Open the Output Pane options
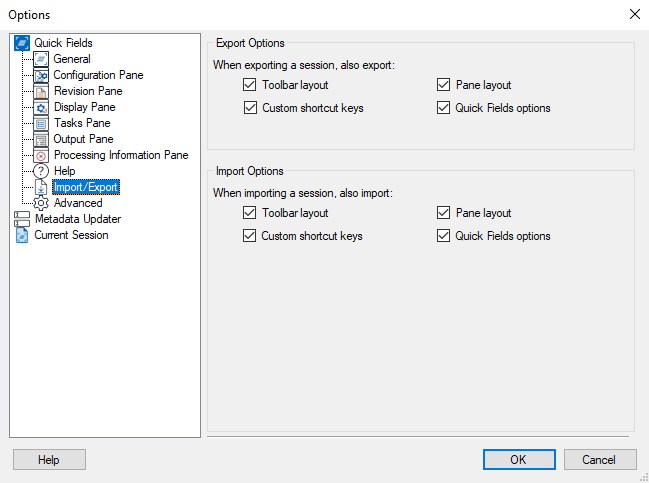649x483 pixels. point(84,139)
